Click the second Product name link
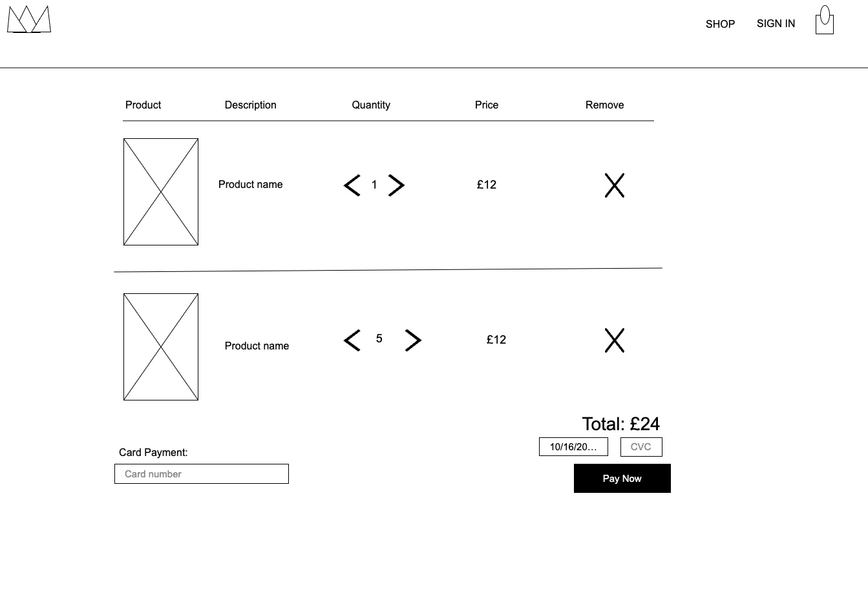868x613 pixels. coord(257,346)
